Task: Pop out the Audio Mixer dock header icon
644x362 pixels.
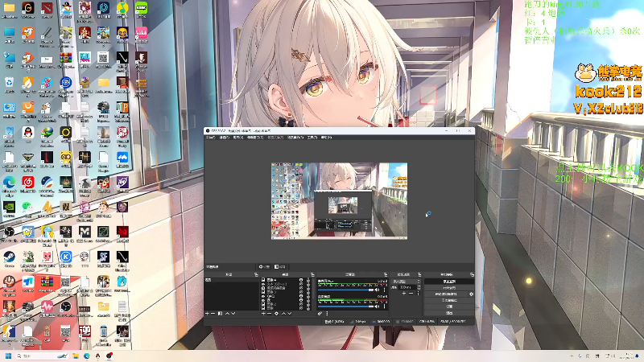Action: point(386,274)
